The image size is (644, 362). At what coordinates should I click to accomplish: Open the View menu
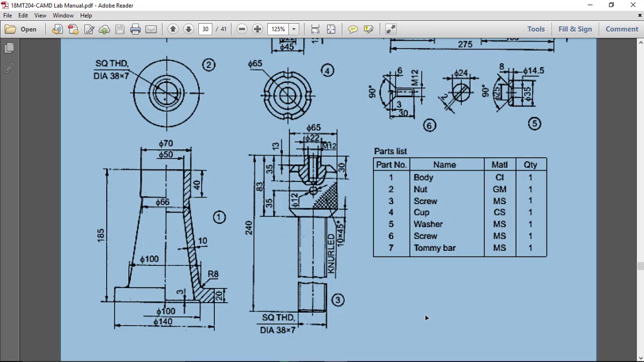[40, 16]
